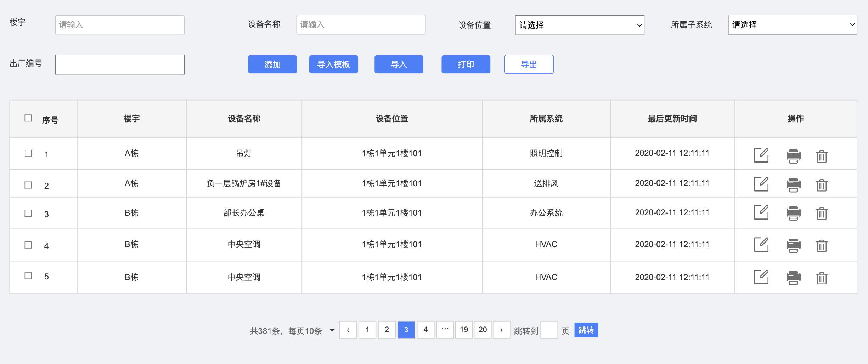Delete row 5 using trash icon
Screen dimensions: 868x364
822,278
